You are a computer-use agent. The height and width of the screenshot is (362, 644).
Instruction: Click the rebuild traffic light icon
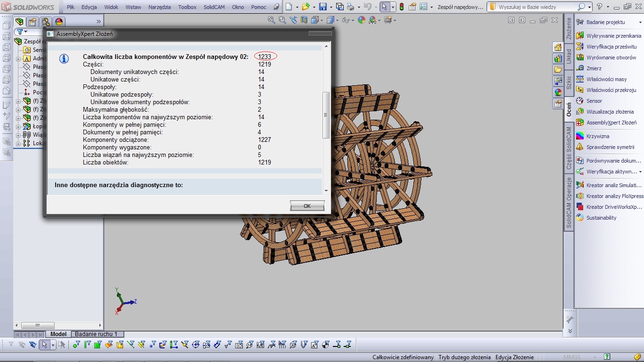(x=401, y=7)
